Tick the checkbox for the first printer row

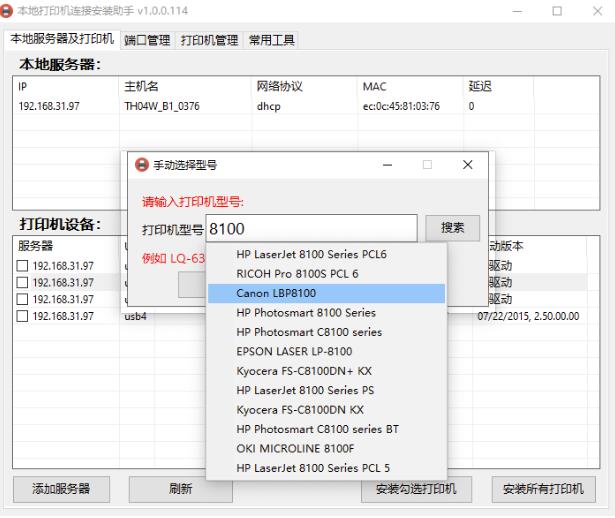coord(23,266)
